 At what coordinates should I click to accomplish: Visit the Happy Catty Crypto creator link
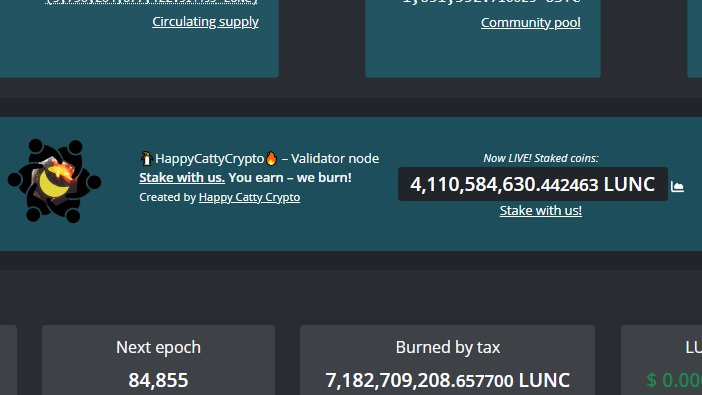[249, 197]
